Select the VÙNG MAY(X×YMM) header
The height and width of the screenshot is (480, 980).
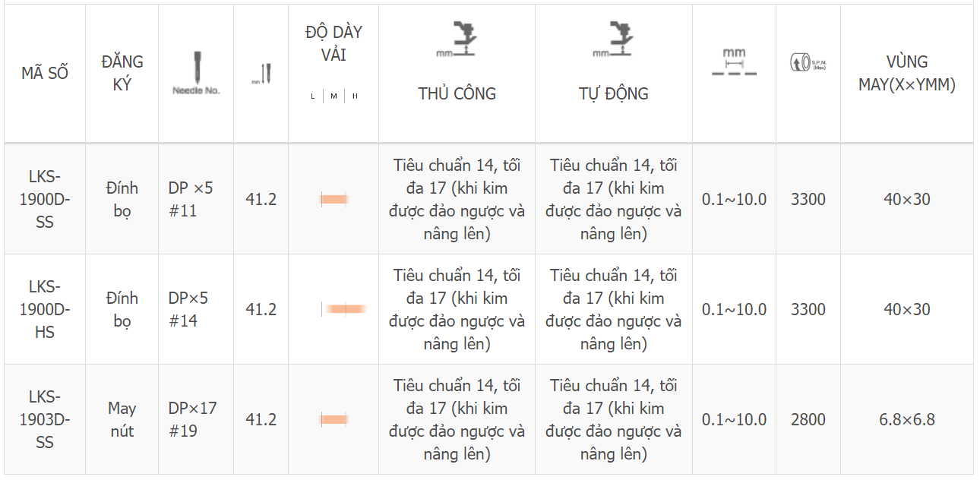(x=907, y=73)
